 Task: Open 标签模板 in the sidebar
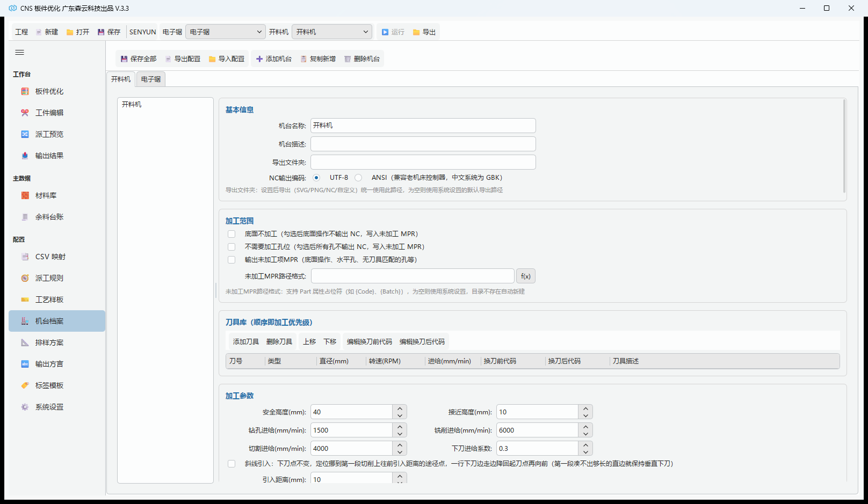(57, 385)
